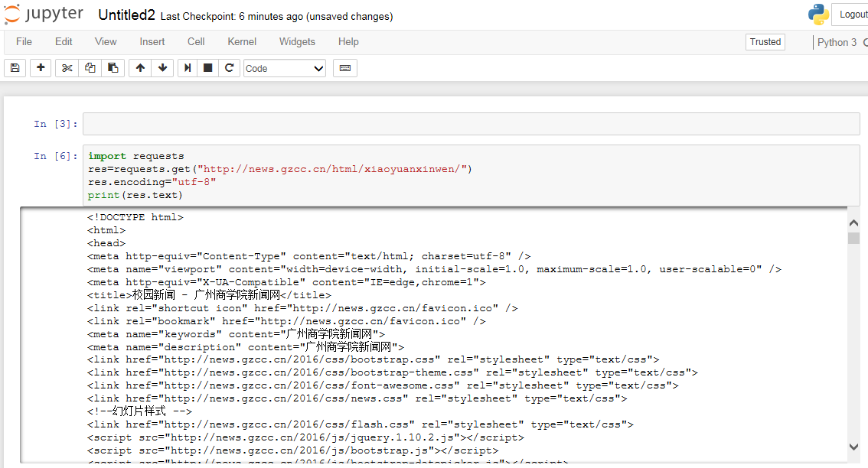Viewport: 868px width, 468px height.
Task: Click the meta keywords output line
Action: tap(236, 334)
